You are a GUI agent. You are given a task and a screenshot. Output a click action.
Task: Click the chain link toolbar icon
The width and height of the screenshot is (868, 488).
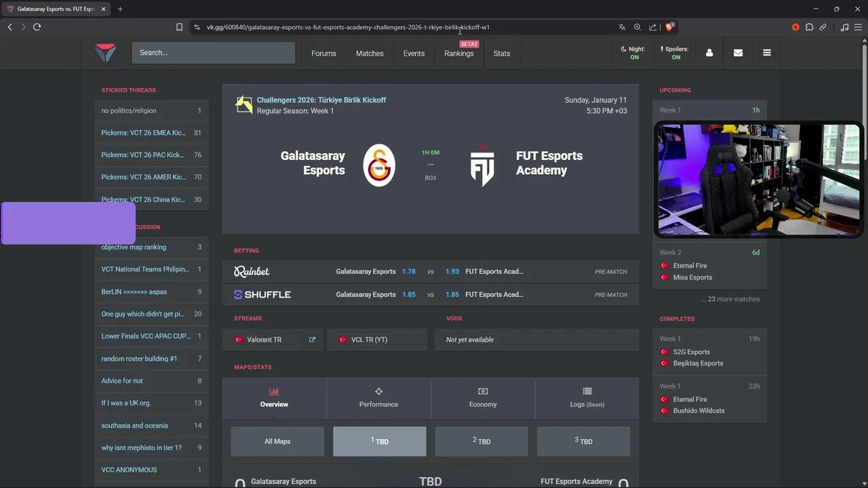pos(823,27)
